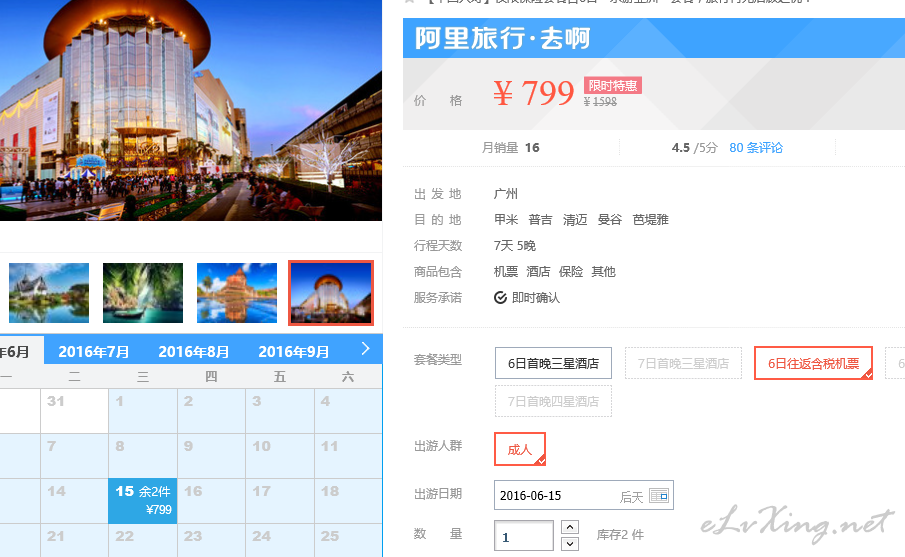905x557 pixels.
Task: Select the 7日首晚四星酒店 package option
Action: point(553,401)
